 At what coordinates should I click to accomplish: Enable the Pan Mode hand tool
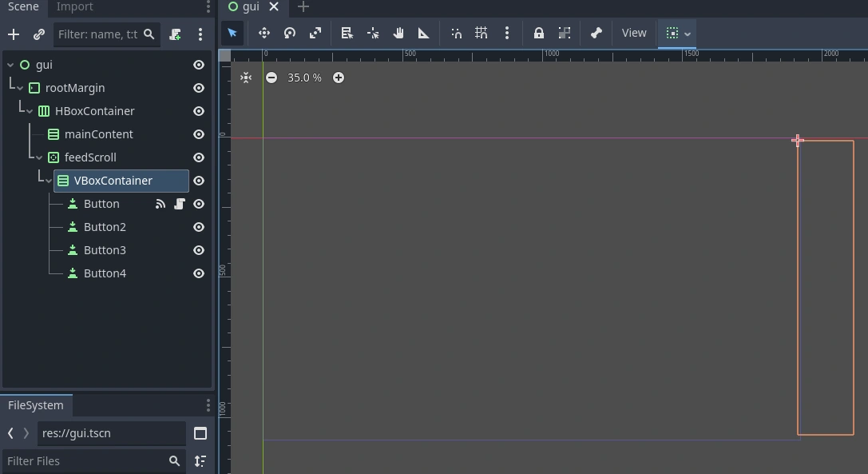pos(398,33)
